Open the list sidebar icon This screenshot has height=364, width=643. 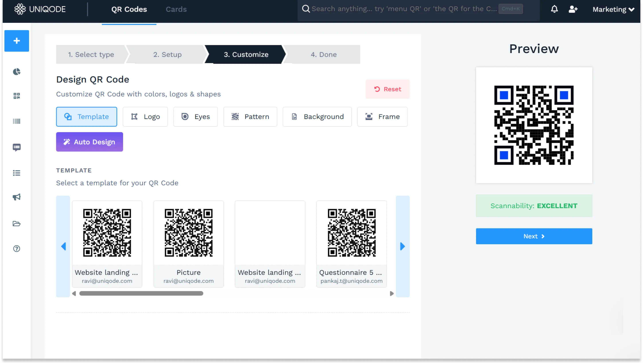17,173
